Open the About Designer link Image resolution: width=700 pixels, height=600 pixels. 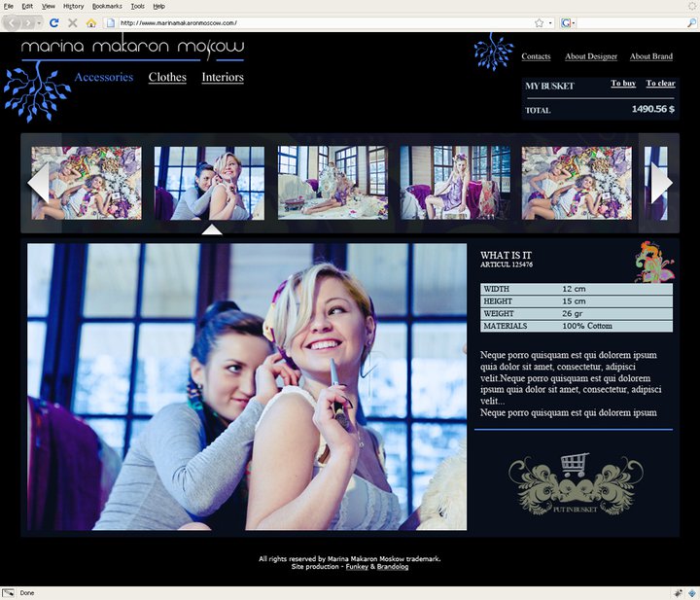(x=591, y=56)
